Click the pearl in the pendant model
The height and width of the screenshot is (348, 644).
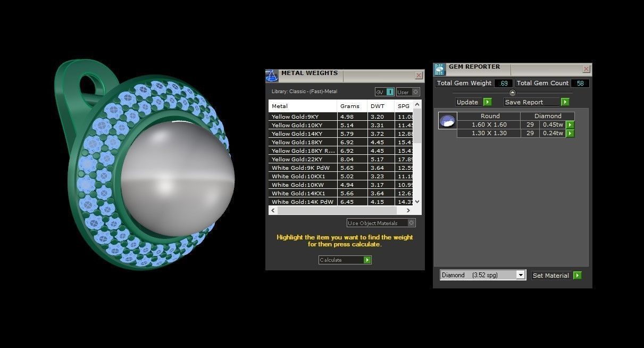(177, 178)
